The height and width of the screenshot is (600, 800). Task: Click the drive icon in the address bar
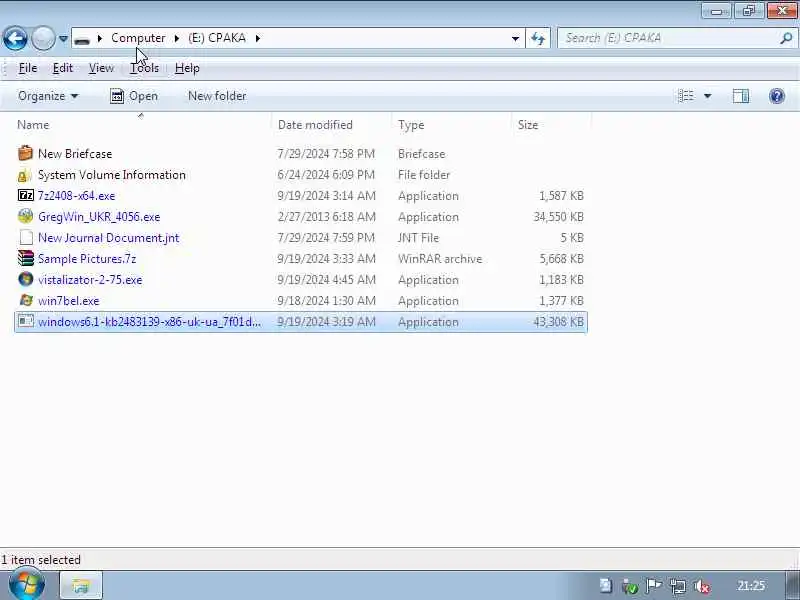pyautogui.click(x=82, y=39)
